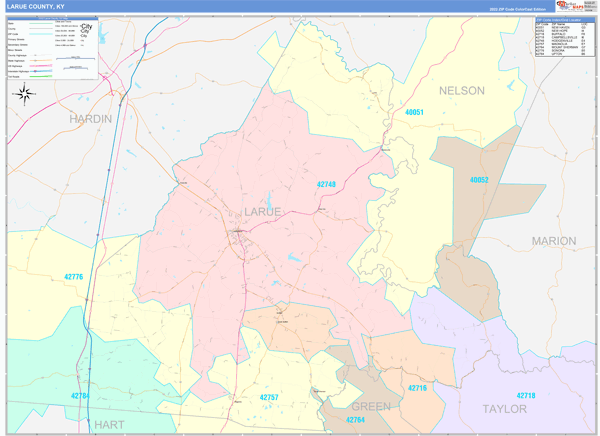Click the LARUE county name label
600x436 pixels.
262,212
